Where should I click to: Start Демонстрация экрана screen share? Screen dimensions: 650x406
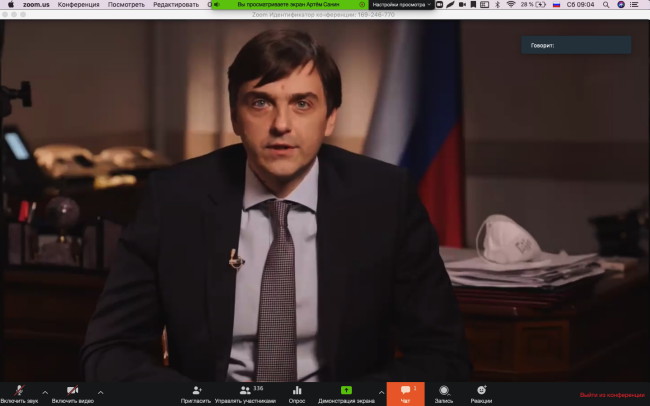click(x=346, y=390)
